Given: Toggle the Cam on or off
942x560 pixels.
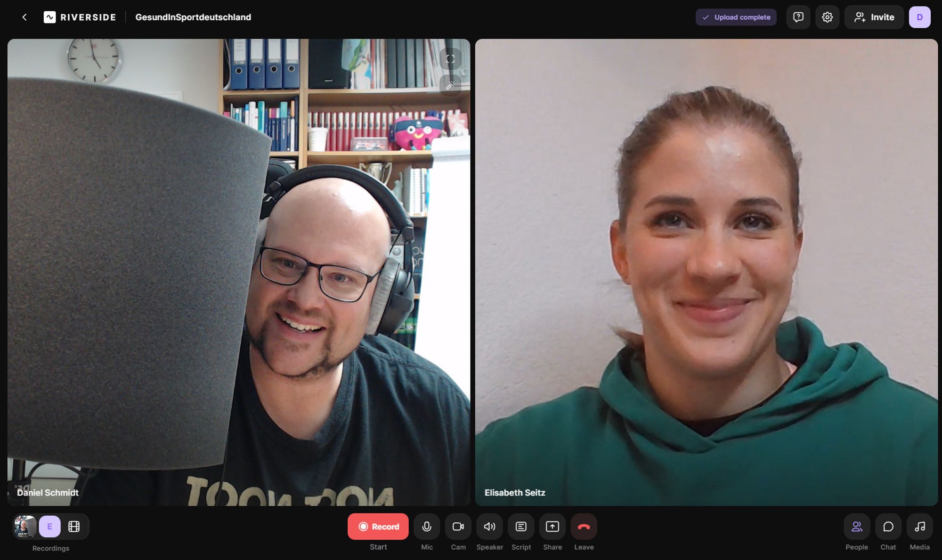Looking at the screenshot, I should (458, 526).
